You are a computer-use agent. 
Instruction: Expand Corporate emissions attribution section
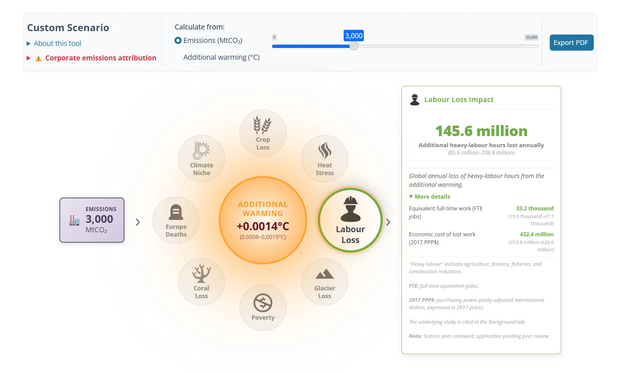tap(91, 58)
